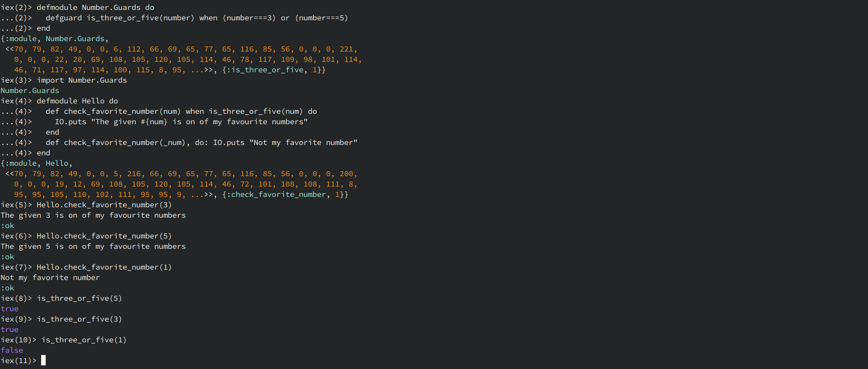Click the '{:module, Hello,' output line
The image size is (868, 369).
(37, 163)
